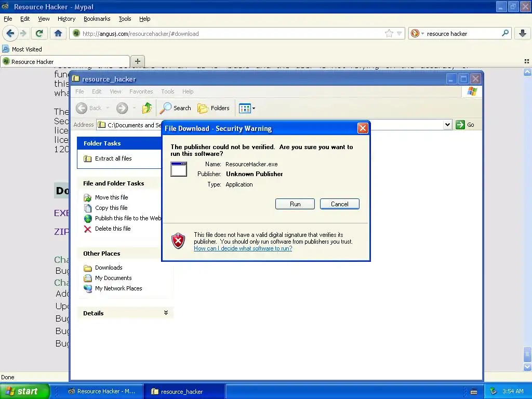The image size is (532, 399).
Task: Click the red shield warning icon
Action: click(x=178, y=241)
